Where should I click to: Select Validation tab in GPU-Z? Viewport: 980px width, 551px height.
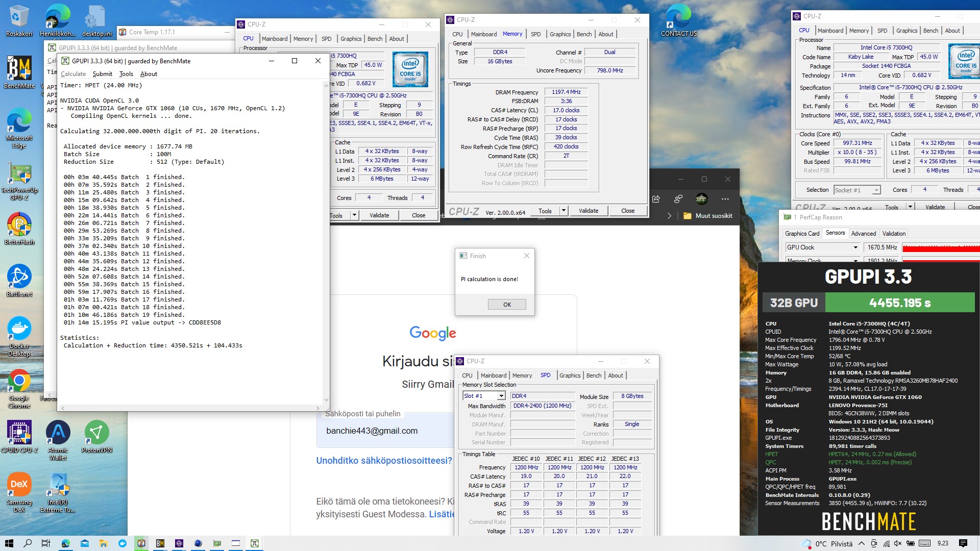coord(894,234)
